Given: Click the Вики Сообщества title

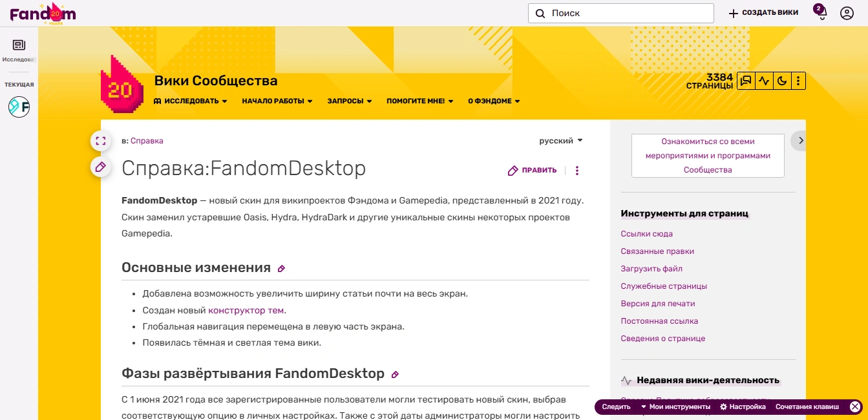Looking at the screenshot, I should pyautogui.click(x=216, y=81).
